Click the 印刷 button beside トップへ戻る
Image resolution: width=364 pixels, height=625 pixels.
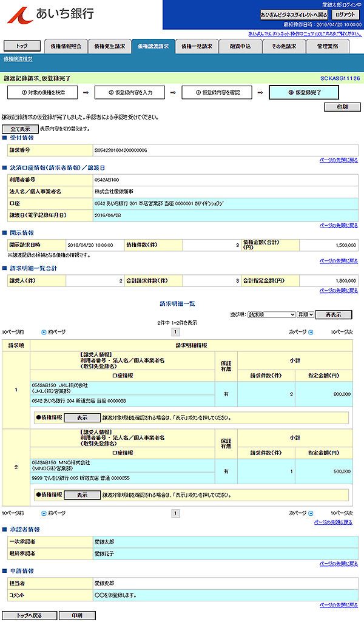[77, 615]
